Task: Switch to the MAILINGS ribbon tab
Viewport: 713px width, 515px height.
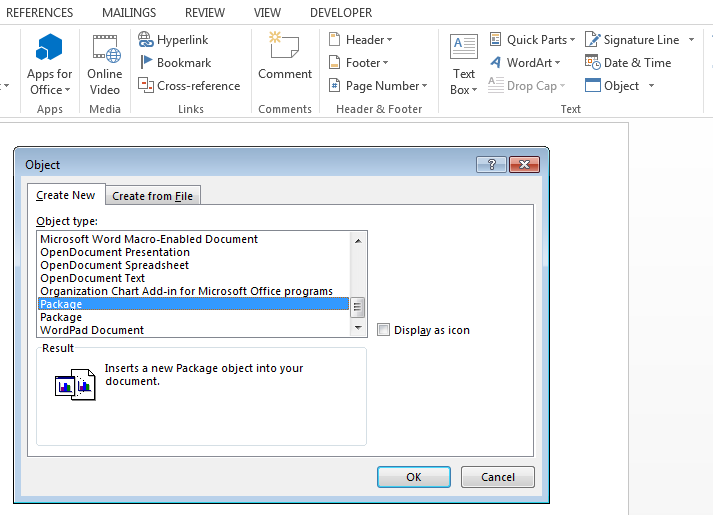Action: coord(129,13)
